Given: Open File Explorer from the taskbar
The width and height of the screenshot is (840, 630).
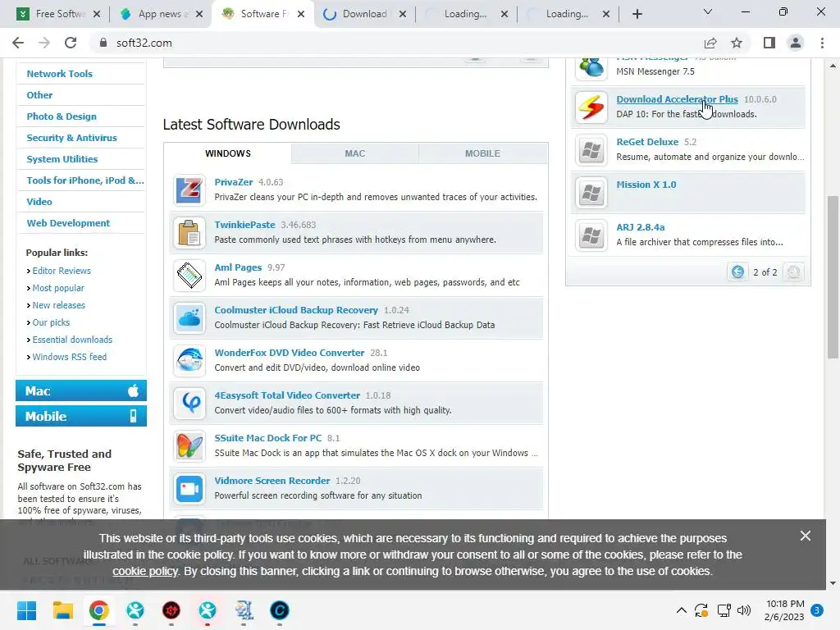Looking at the screenshot, I should point(62,610).
